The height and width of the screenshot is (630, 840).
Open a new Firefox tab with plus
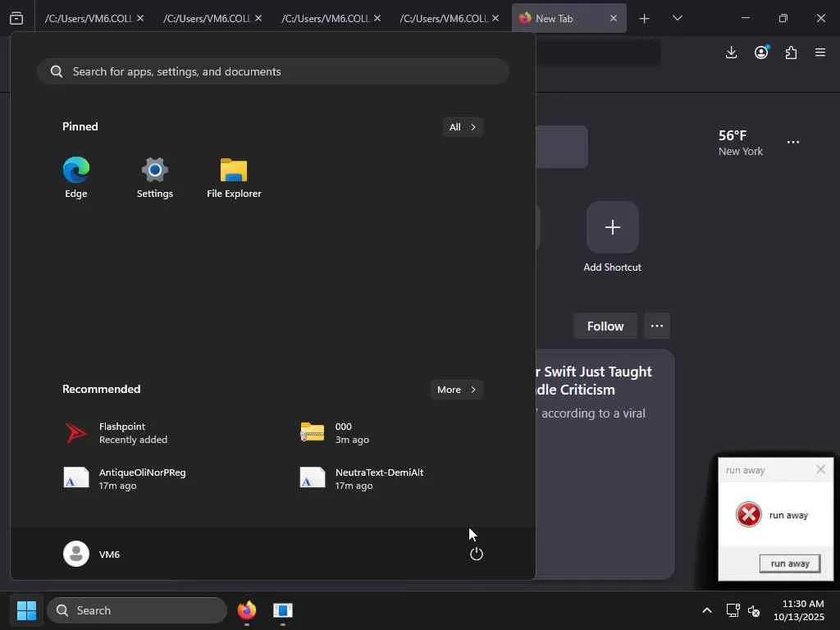tap(645, 18)
